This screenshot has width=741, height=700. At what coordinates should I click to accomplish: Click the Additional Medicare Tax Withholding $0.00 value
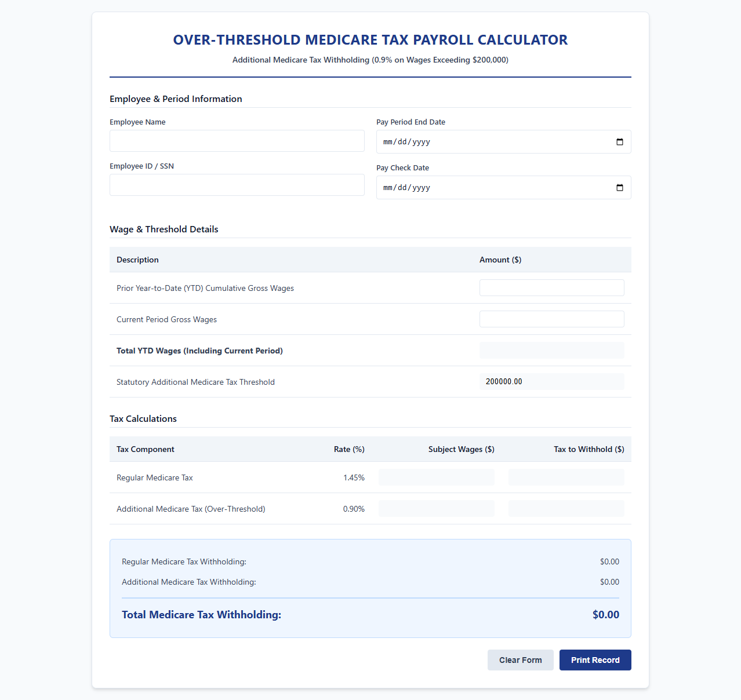(x=609, y=582)
